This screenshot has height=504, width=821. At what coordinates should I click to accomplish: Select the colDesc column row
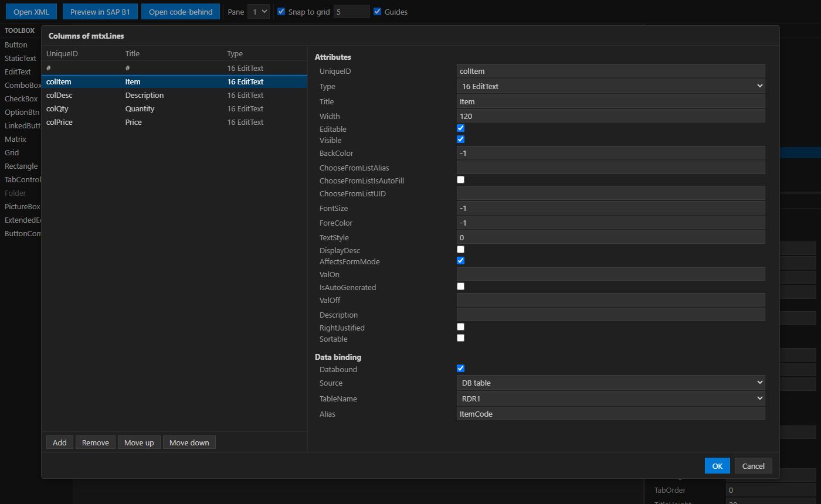coord(174,95)
